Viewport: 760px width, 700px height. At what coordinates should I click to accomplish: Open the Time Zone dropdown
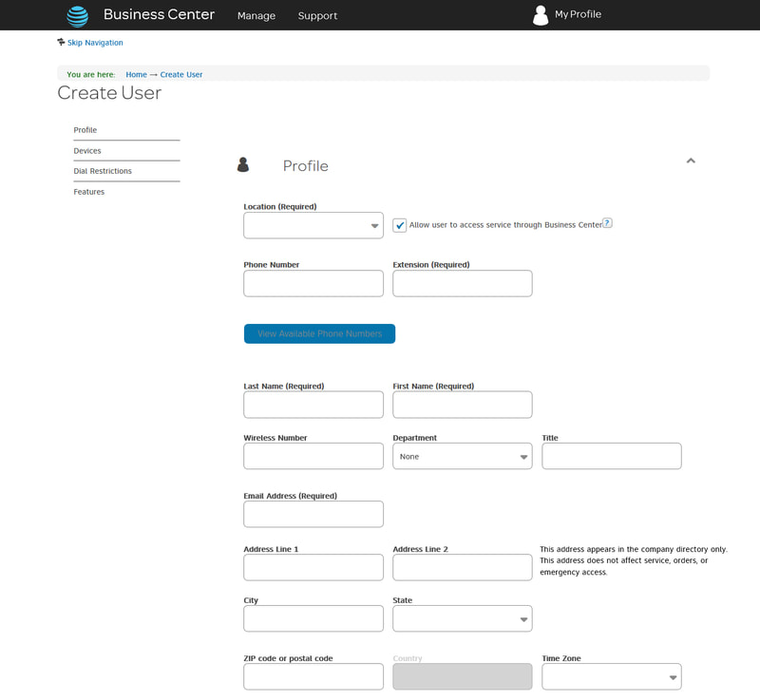coord(612,677)
